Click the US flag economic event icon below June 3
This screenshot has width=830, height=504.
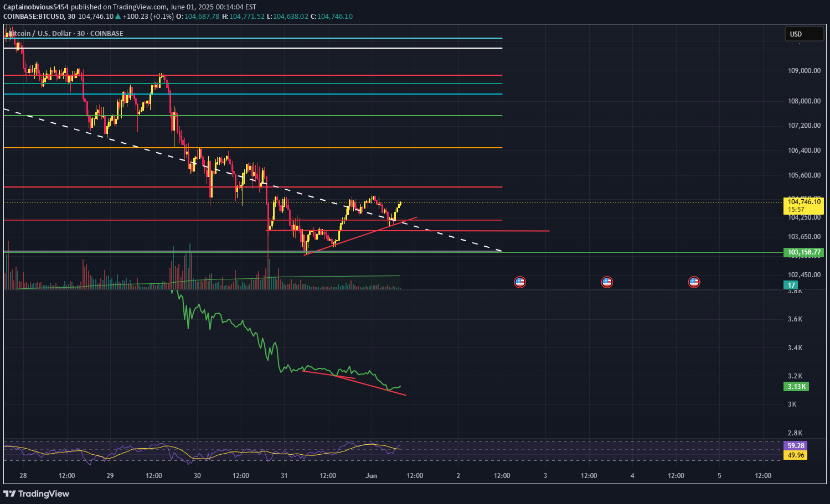(x=520, y=282)
